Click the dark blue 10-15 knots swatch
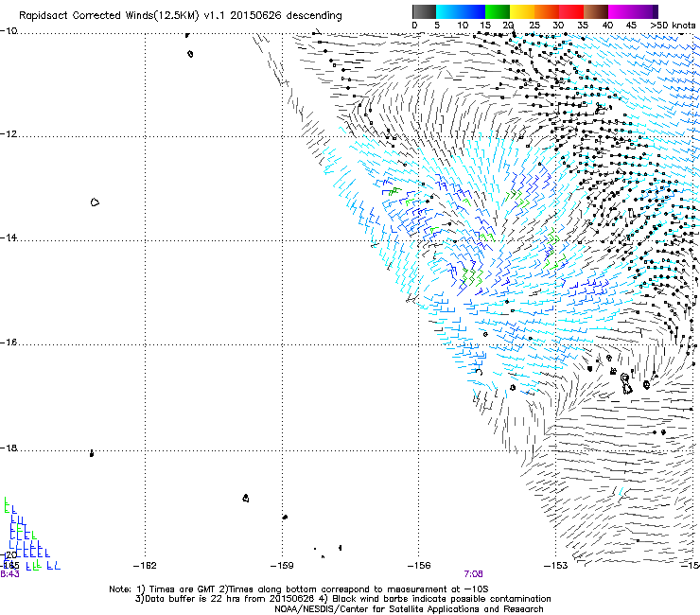 pos(473,11)
